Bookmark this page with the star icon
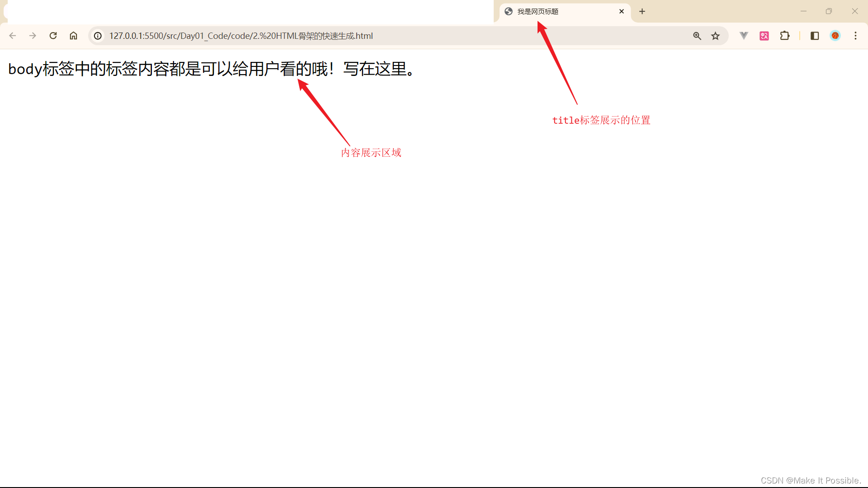Screen dimensions: 868x488 pos(715,36)
